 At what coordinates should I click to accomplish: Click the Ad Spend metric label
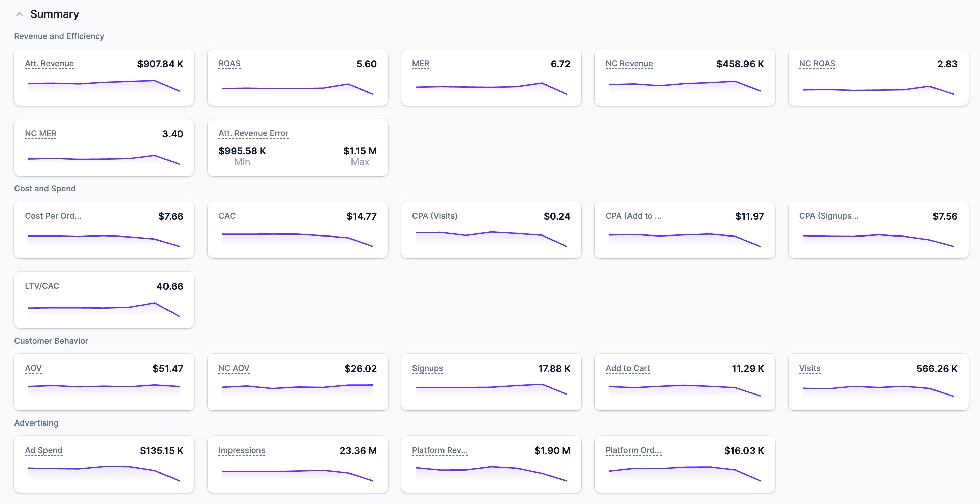coord(43,450)
